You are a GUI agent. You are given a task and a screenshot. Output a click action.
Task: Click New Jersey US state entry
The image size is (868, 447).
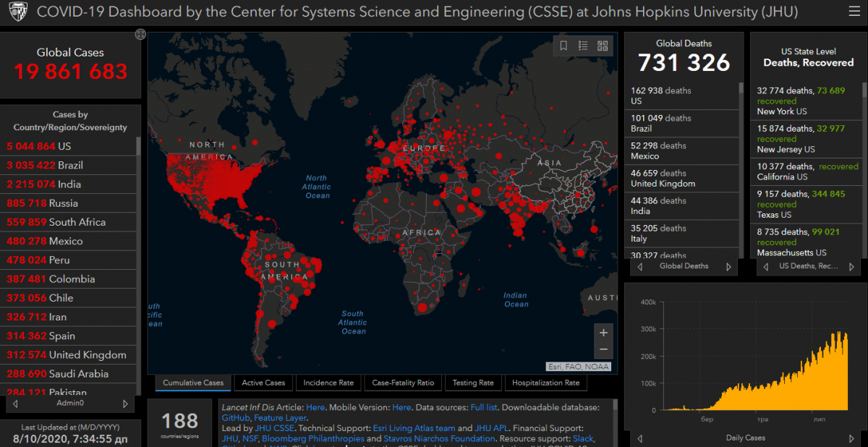(x=807, y=139)
